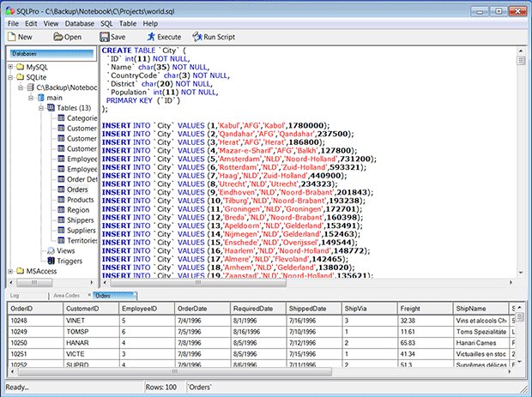Expand the MSAccess tree node
532x397 pixels.
[x=10, y=271]
